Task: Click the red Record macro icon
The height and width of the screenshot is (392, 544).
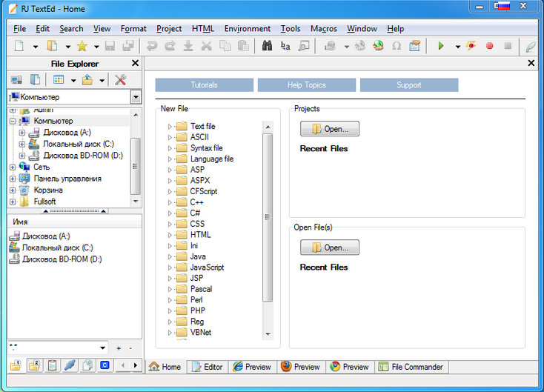Action: click(490, 46)
